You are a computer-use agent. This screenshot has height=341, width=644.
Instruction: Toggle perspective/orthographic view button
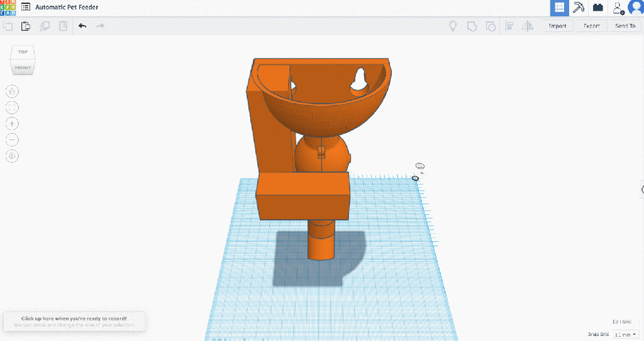pos(12,155)
